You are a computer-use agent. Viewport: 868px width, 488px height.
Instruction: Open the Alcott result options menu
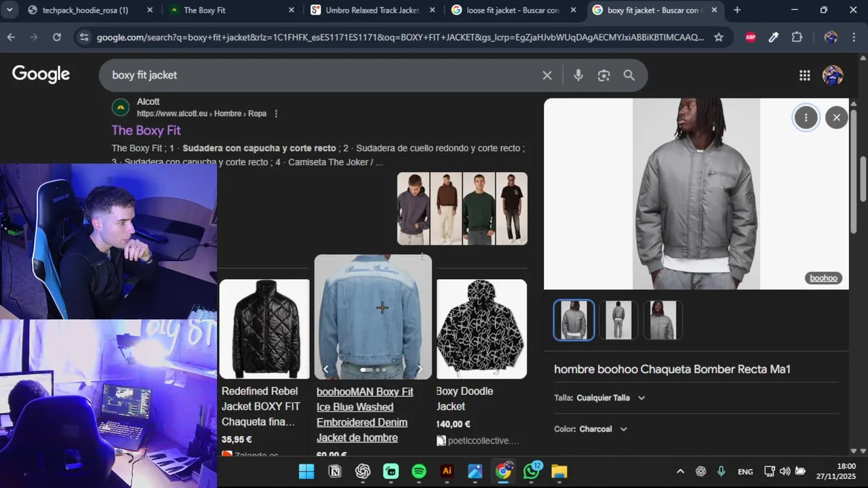point(276,114)
